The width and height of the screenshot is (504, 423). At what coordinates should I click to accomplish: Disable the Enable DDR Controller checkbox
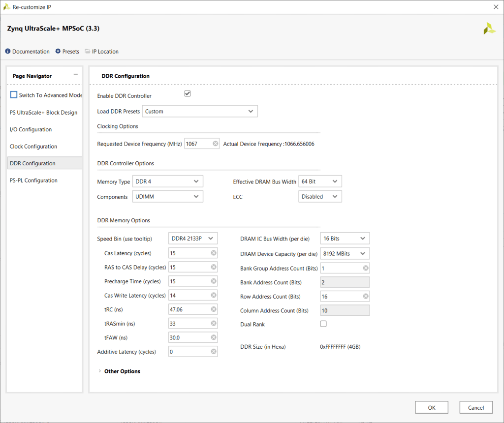pyautogui.click(x=188, y=94)
